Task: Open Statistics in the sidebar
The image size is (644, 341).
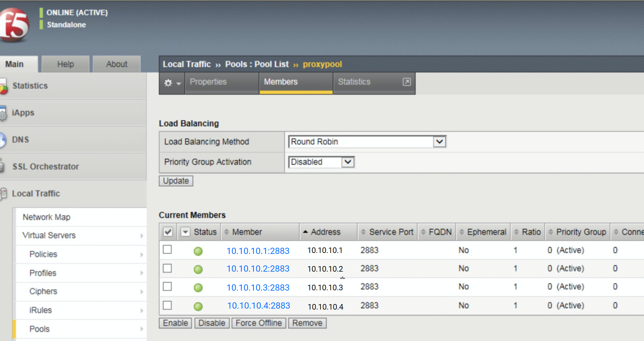Action: [73, 86]
